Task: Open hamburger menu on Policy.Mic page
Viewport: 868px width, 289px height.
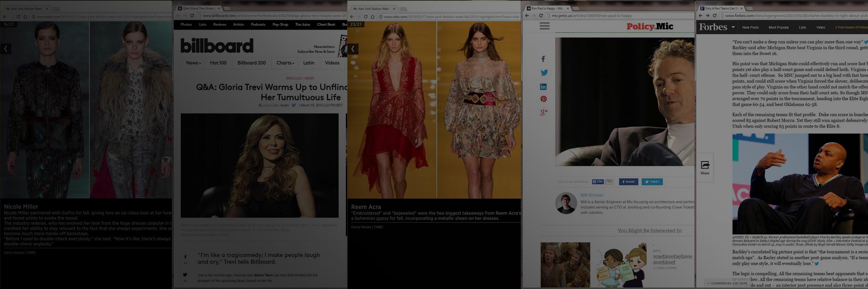Action: [544, 26]
